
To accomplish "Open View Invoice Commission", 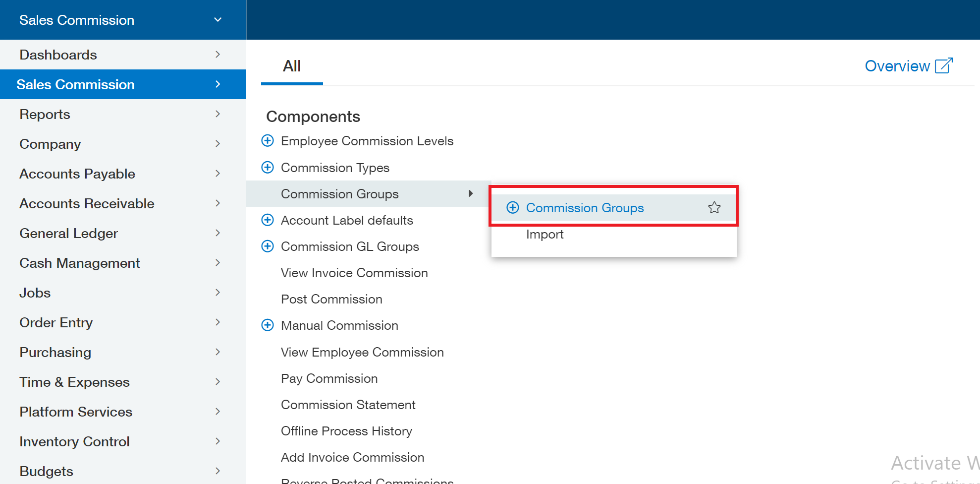I will [354, 273].
